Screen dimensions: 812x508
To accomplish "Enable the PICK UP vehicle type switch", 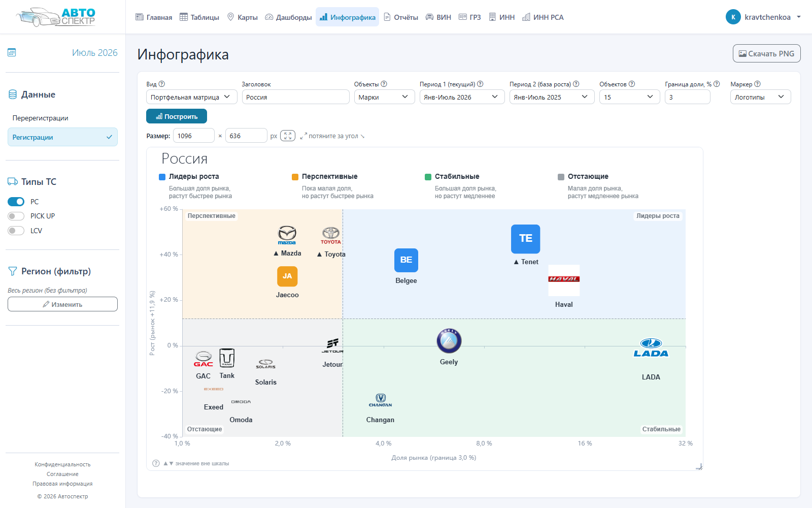I will (16, 216).
